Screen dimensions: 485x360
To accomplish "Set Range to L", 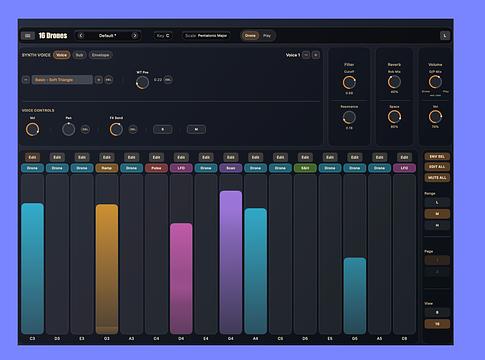I will click(x=437, y=202).
